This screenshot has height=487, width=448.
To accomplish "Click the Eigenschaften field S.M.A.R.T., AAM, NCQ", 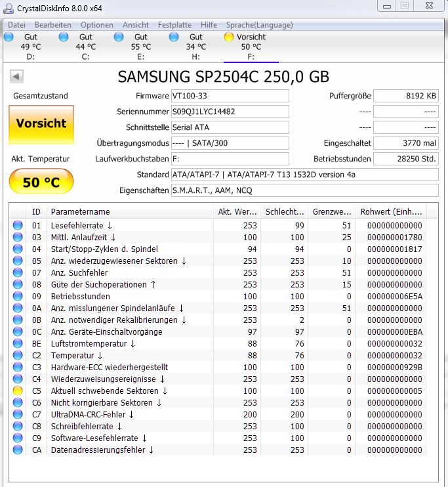I will (305, 190).
